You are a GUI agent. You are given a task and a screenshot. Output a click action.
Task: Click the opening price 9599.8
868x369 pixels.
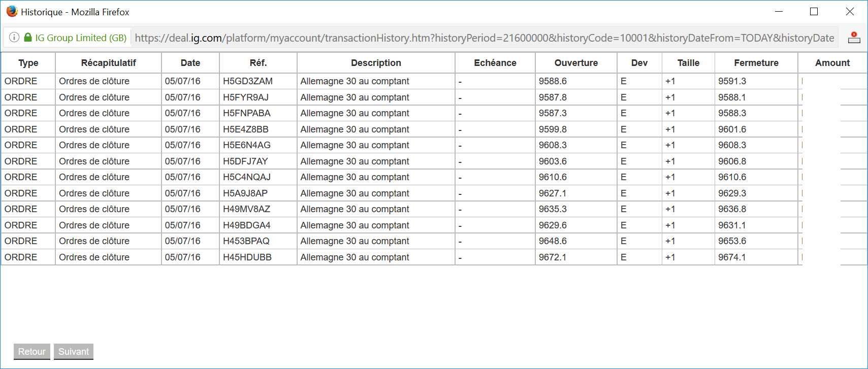(x=553, y=129)
